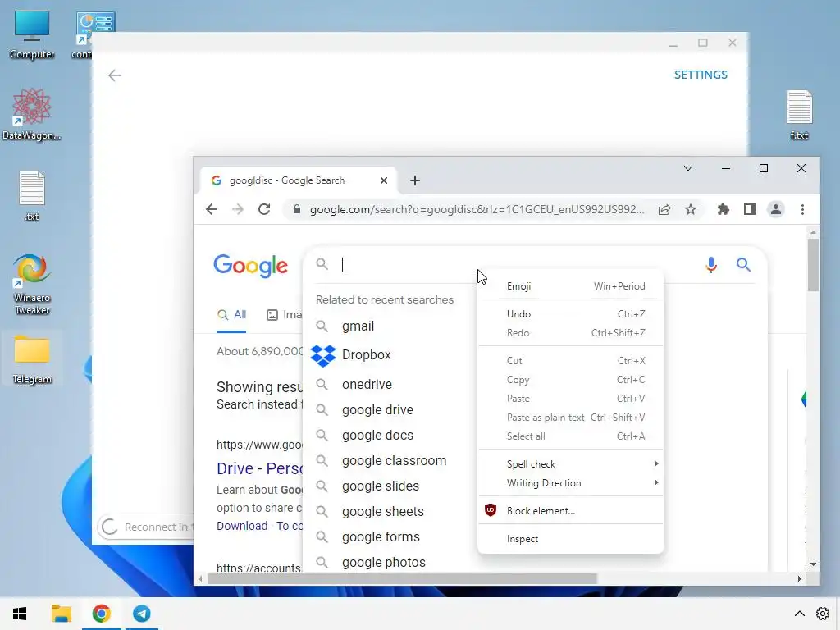Screen dimensions: 840x630
Task: Click the Chrome address bar URL
Action: (477, 209)
